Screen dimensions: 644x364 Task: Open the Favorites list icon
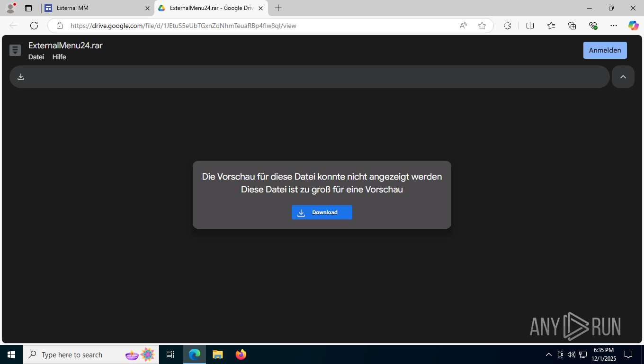tap(551, 26)
